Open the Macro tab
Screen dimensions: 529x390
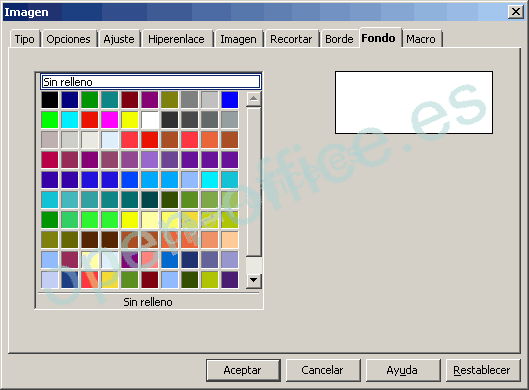(x=421, y=39)
